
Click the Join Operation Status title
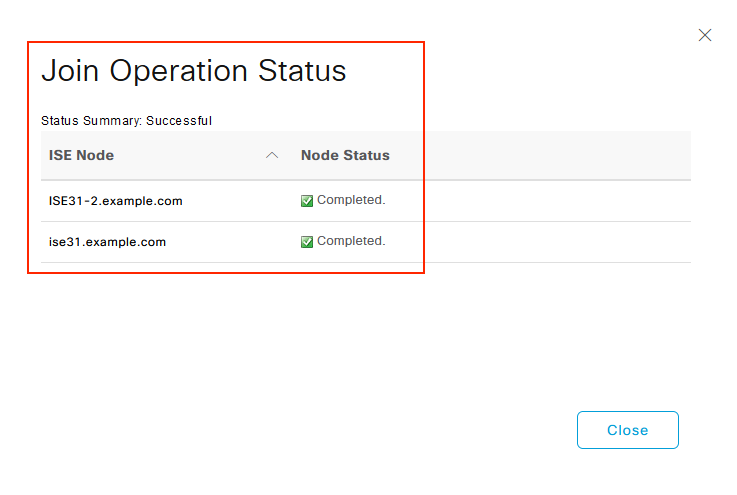pos(194,71)
